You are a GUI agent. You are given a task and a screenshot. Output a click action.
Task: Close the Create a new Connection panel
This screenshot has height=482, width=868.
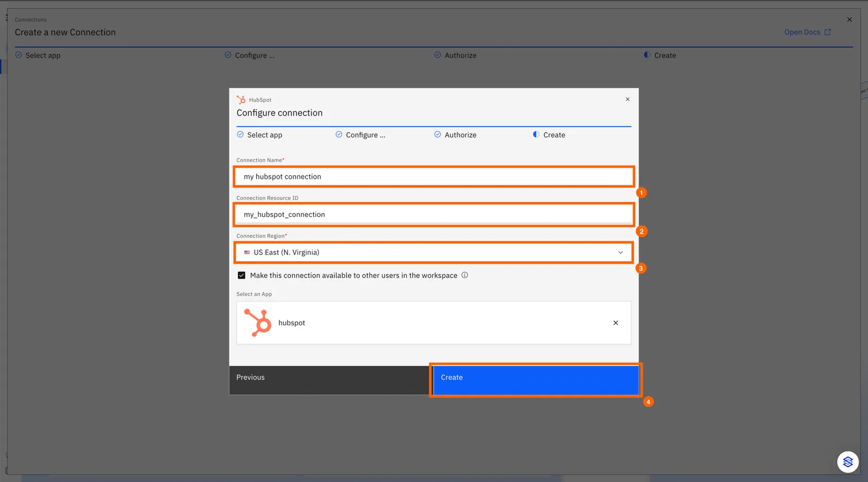point(850,20)
